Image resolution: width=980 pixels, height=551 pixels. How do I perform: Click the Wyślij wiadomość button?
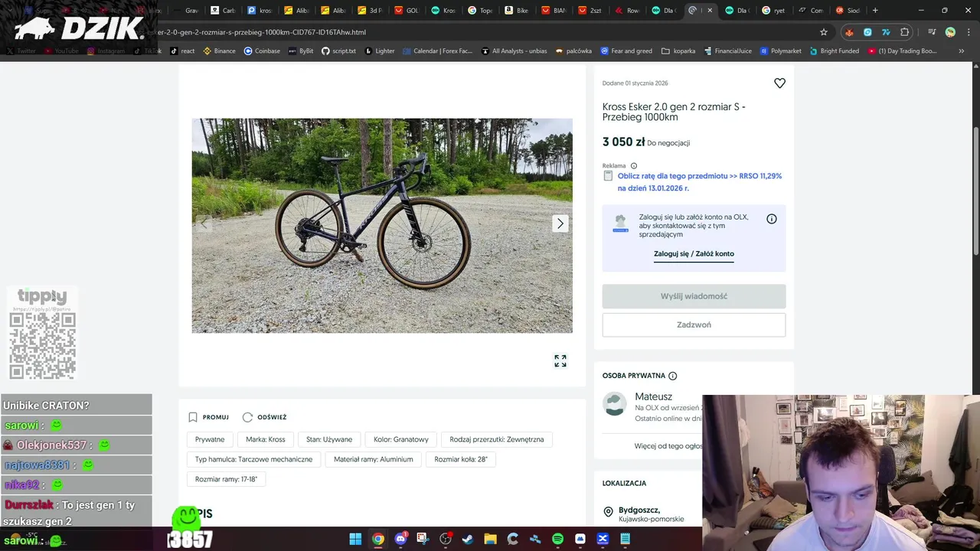coord(694,296)
